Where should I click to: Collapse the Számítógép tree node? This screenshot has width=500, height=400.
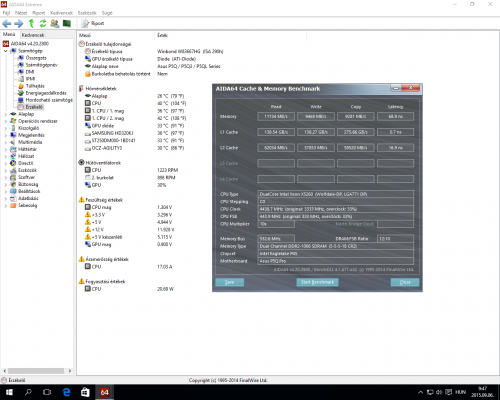(x=6, y=51)
